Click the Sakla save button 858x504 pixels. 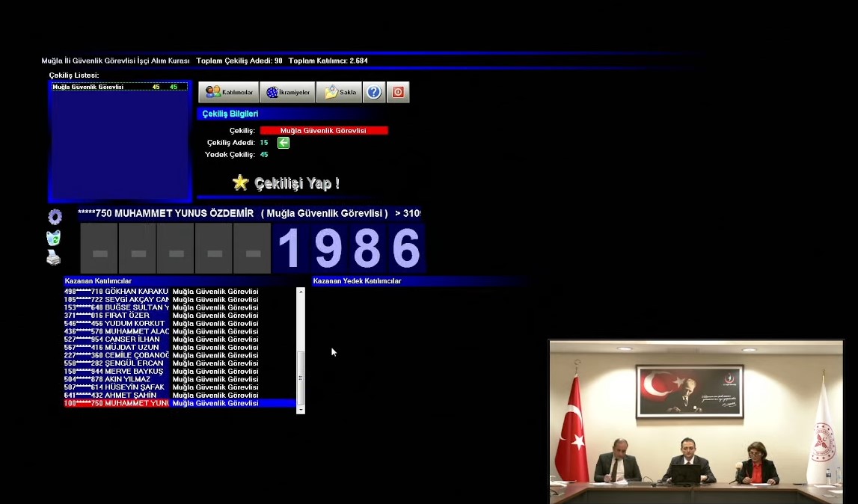339,92
